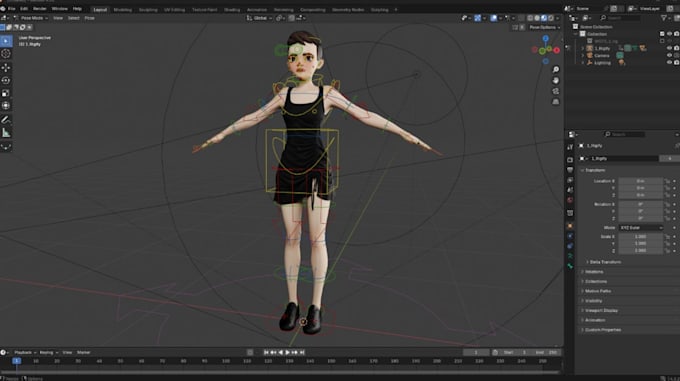Click the red X axis gizmo

coord(556,50)
